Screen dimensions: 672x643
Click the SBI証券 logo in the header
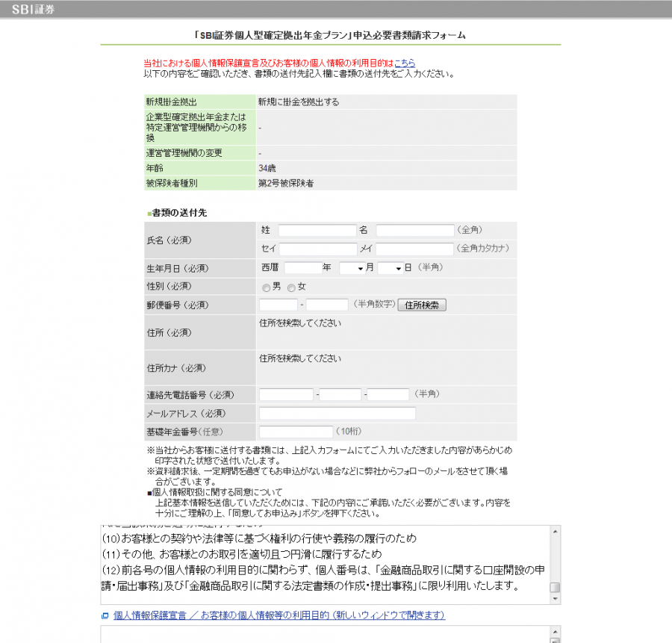pyautogui.click(x=33, y=10)
